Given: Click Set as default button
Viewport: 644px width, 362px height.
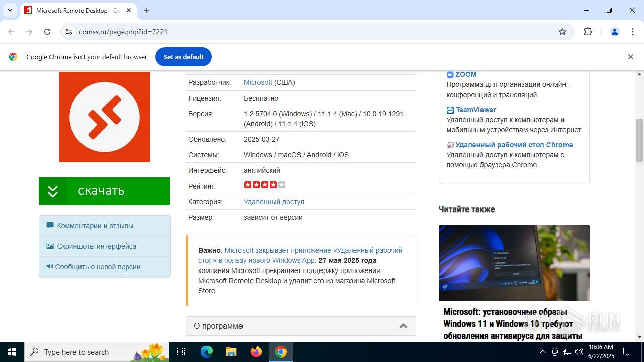Looking at the screenshot, I should 184,57.
